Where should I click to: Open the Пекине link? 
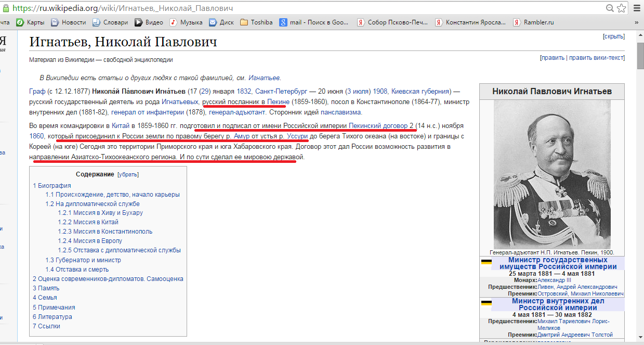click(278, 101)
